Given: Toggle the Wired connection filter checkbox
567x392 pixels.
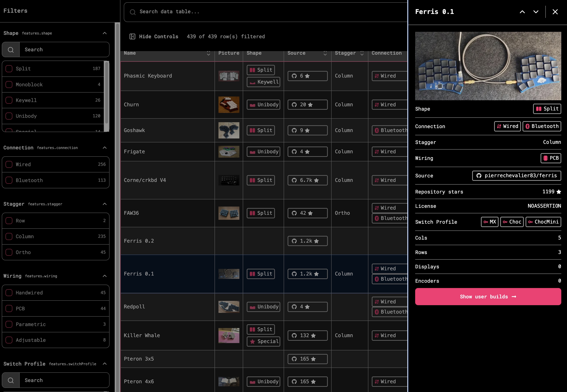Looking at the screenshot, I should point(9,164).
